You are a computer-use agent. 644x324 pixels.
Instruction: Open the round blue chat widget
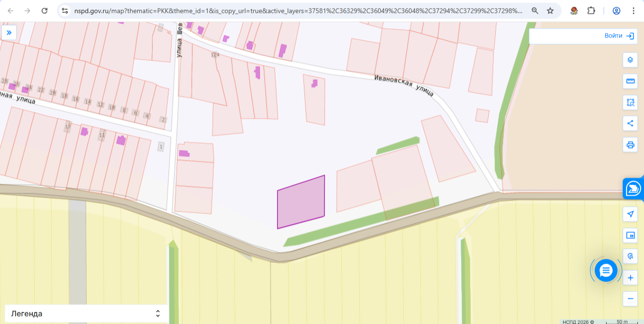pyautogui.click(x=606, y=271)
